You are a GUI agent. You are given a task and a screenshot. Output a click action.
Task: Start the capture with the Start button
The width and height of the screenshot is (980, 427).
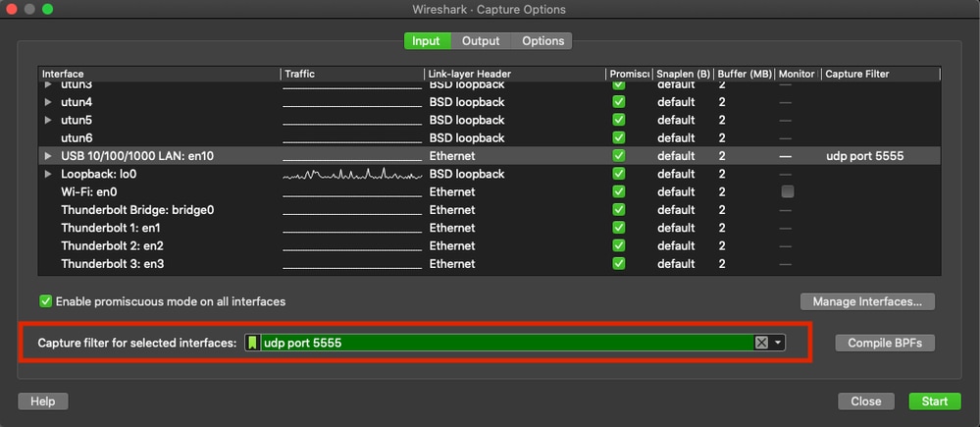pos(934,401)
